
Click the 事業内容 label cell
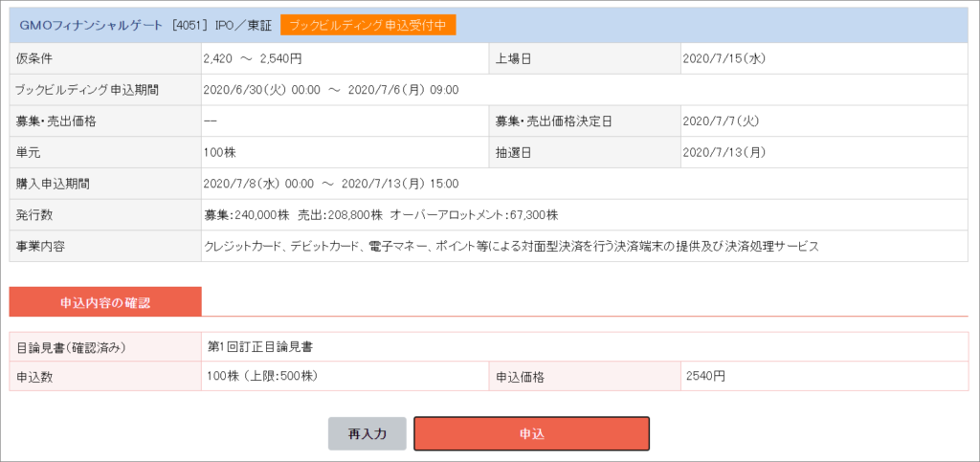click(x=105, y=246)
